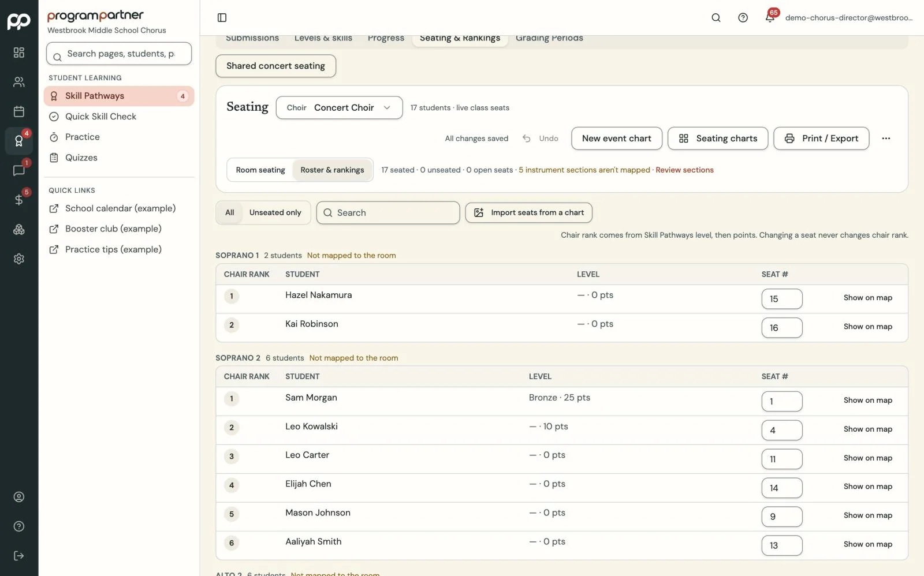Screen dimensions: 924x576
Task: Select the All filter
Action: pyautogui.click(x=230, y=212)
